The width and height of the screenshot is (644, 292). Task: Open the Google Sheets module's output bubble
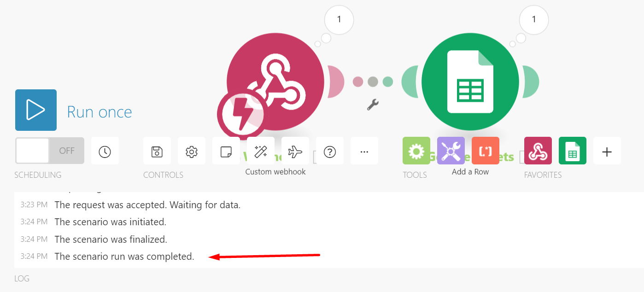click(x=534, y=19)
